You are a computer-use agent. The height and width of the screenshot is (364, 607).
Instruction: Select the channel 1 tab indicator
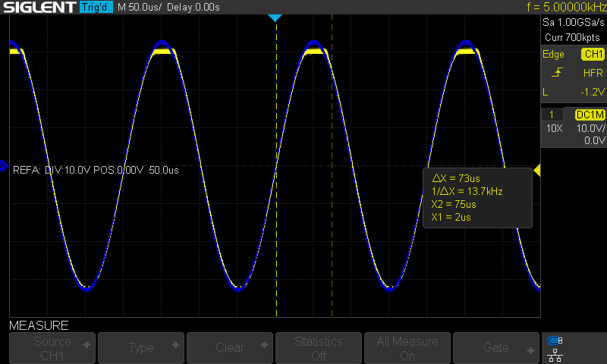[x=552, y=115]
